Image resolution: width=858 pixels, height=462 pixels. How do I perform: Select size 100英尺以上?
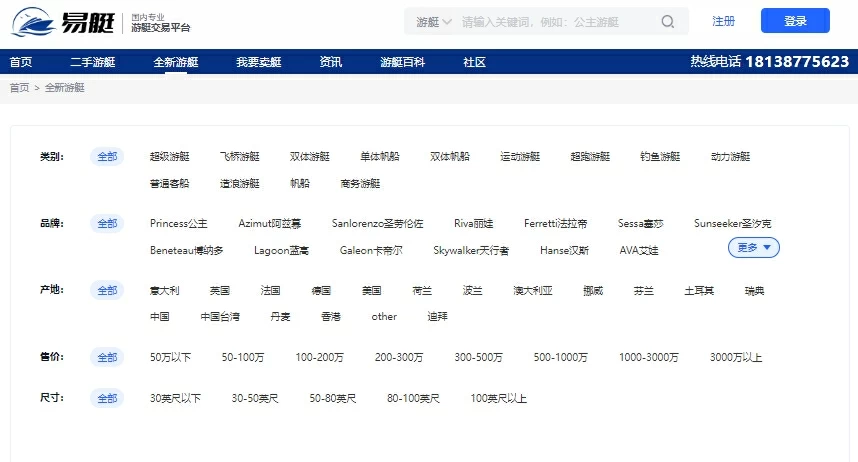[x=498, y=398]
